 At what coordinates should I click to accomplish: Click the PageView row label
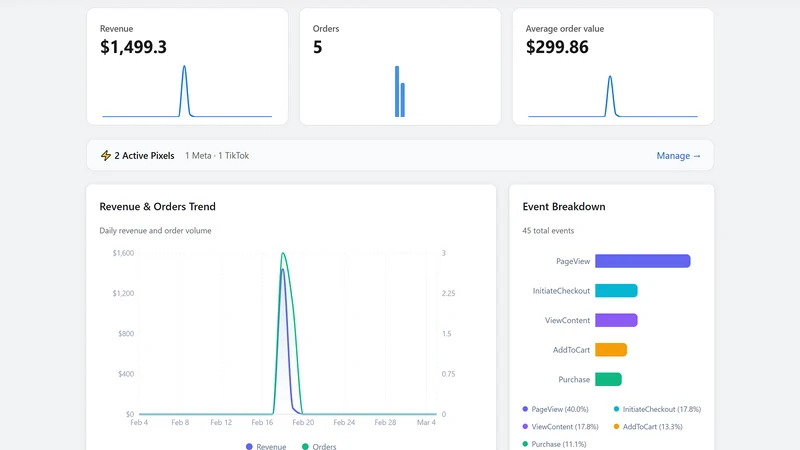572,261
